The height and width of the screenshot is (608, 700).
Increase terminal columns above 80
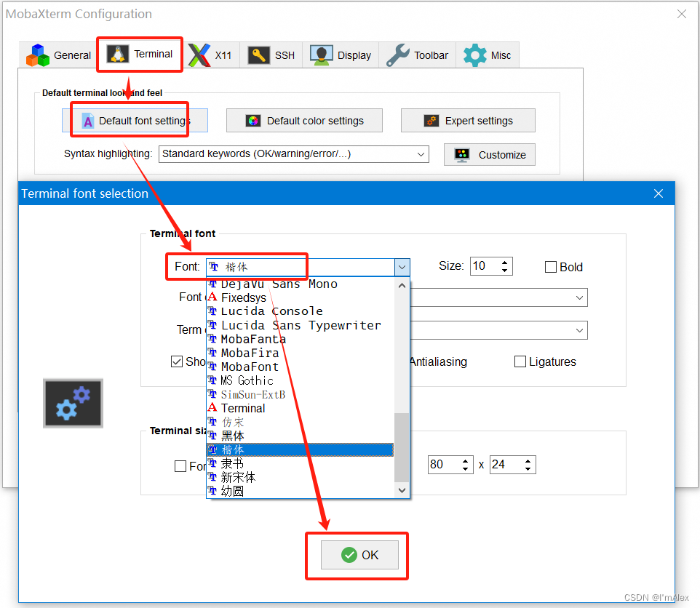tap(465, 461)
